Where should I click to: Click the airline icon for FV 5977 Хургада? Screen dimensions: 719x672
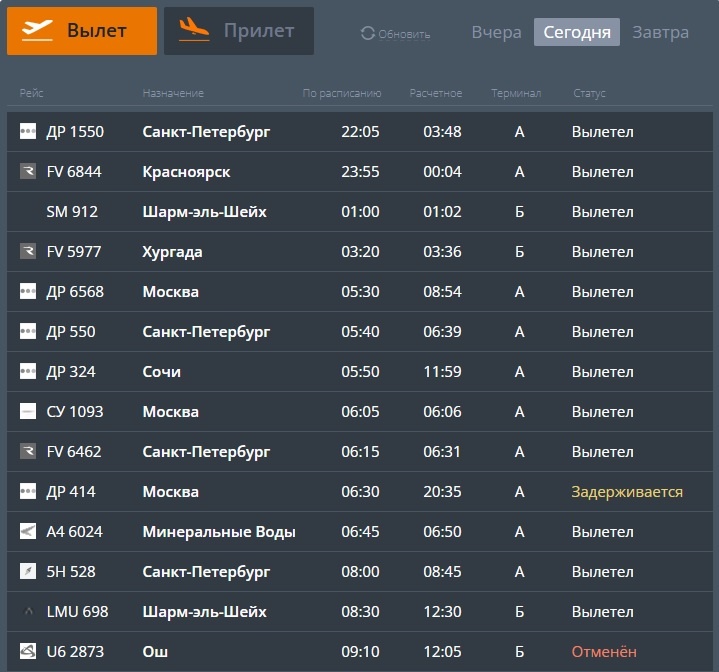coord(28,251)
